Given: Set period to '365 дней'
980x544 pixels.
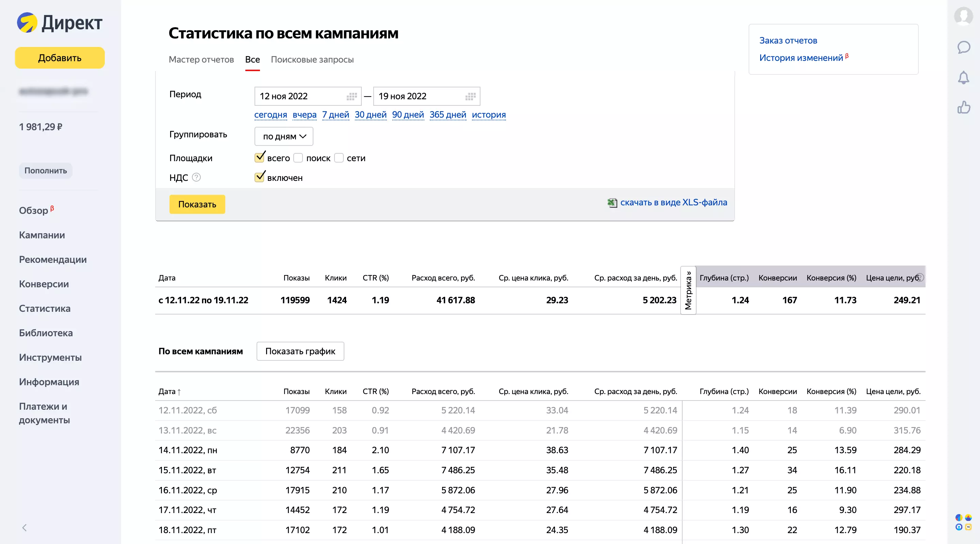Looking at the screenshot, I should point(448,115).
